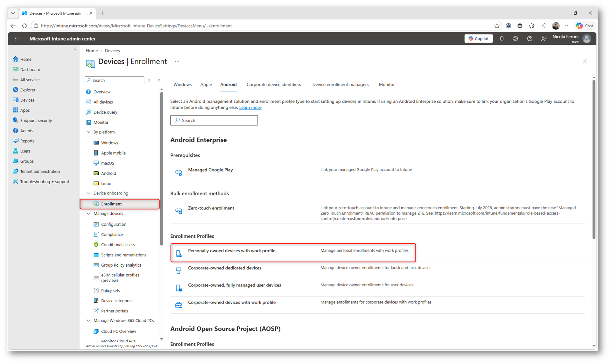Click the Zero-touch enrollment icon
Screen dimensions: 611x364
click(x=179, y=211)
